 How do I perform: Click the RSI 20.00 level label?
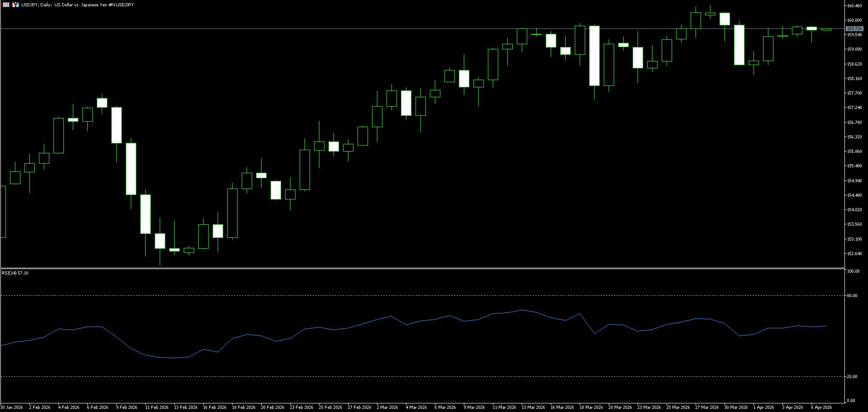click(852, 377)
